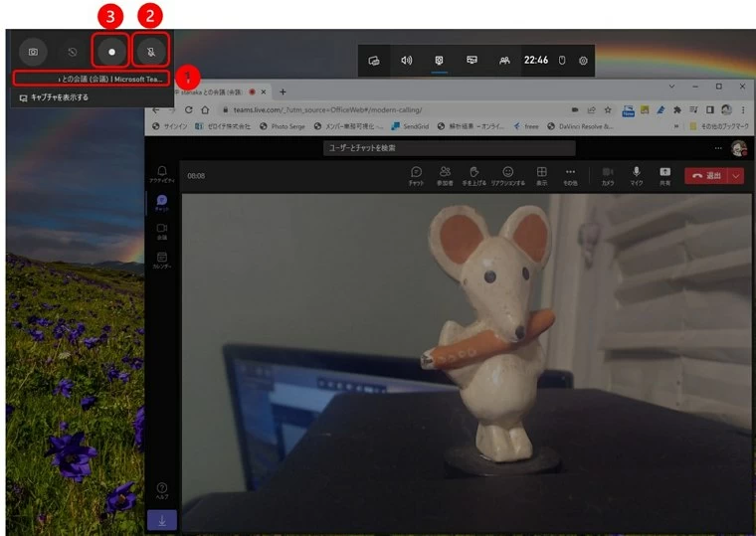Open the 'SendGrid' bookmark
This screenshot has width=756, height=536.
click(x=410, y=126)
